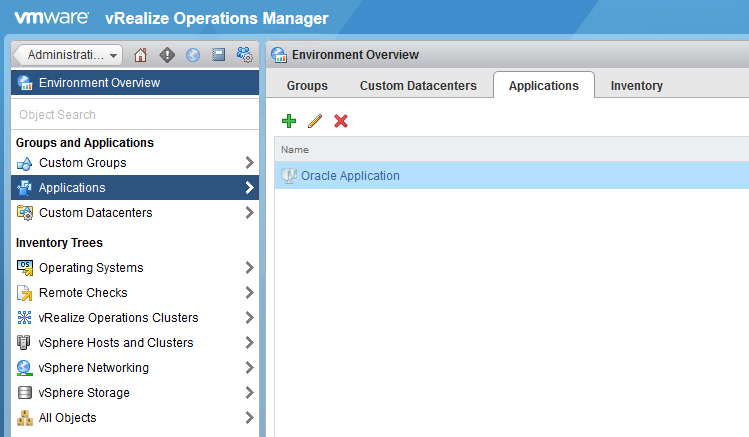Click the Operating Systems icon
Screen dimensions: 749x437
click(x=25, y=268)
